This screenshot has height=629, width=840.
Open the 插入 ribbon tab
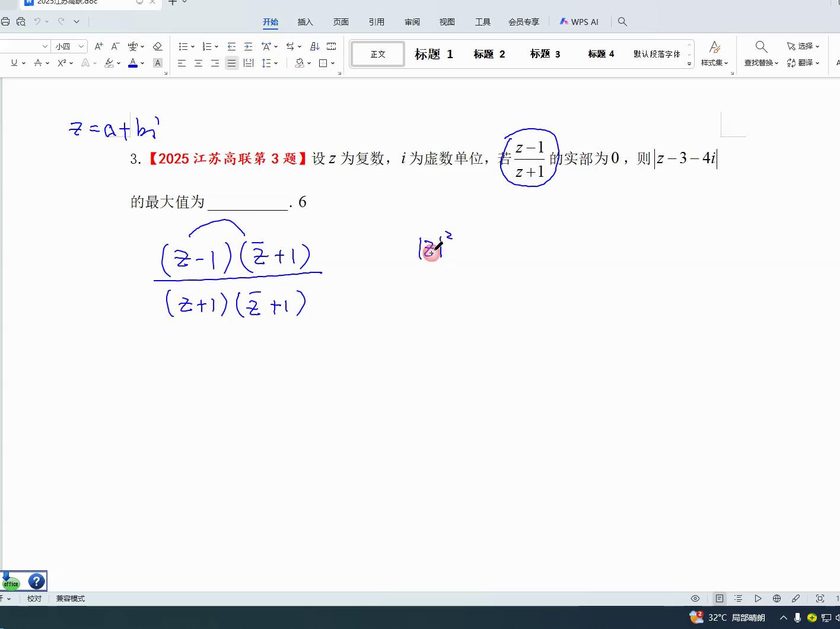pyautogui.click(x=305, y=22)
